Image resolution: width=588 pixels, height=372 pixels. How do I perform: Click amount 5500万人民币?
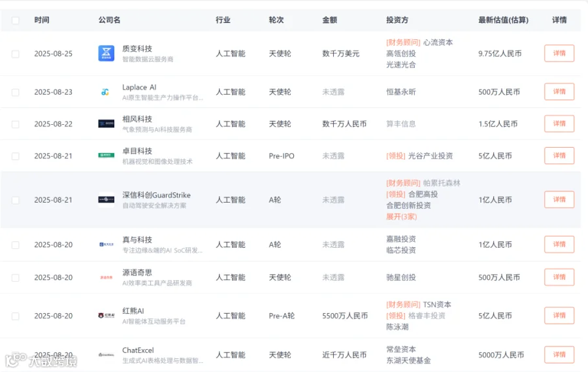click(345, 316)
